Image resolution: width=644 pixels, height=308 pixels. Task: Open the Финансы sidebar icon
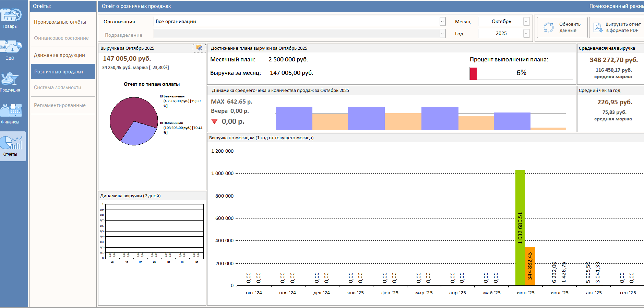click(10, 110)
